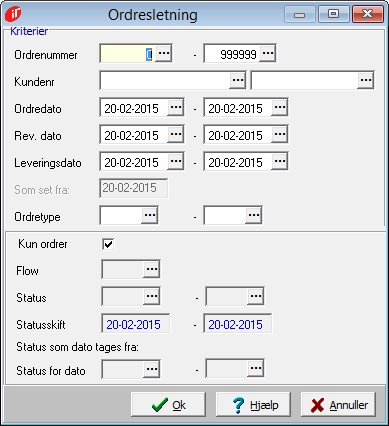This screenshot has width=389, height=426.
Task: Open lookup for Ordrenummer 999999 field
Action: (x=268, y=53)
